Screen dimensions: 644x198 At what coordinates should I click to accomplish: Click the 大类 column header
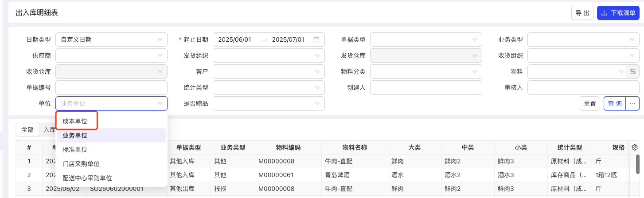pos(414,148)
